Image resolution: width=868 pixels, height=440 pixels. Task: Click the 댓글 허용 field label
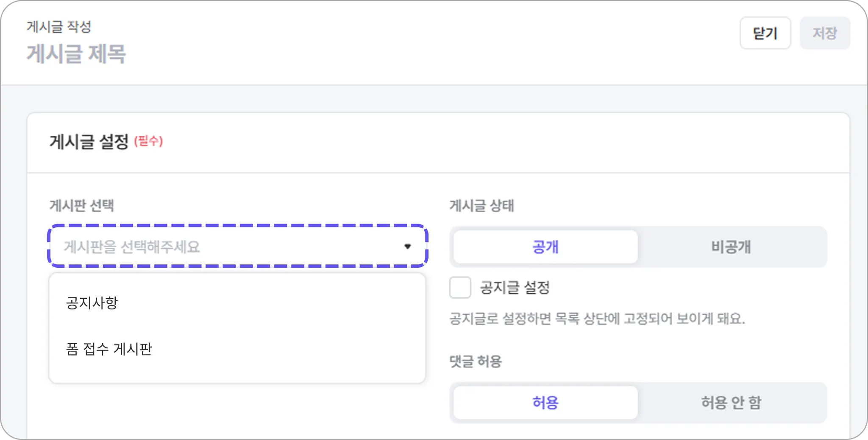tap(476, 362)
